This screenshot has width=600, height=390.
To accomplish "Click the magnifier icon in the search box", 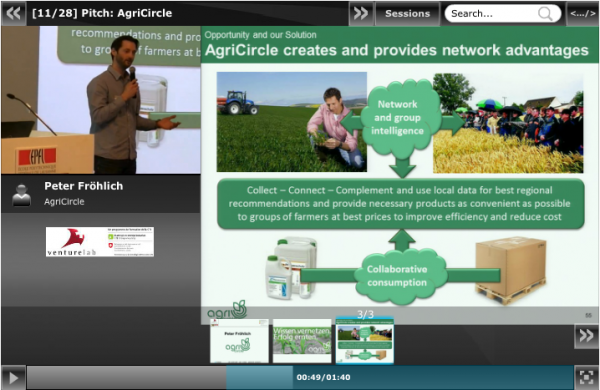I will coord(545,14).
